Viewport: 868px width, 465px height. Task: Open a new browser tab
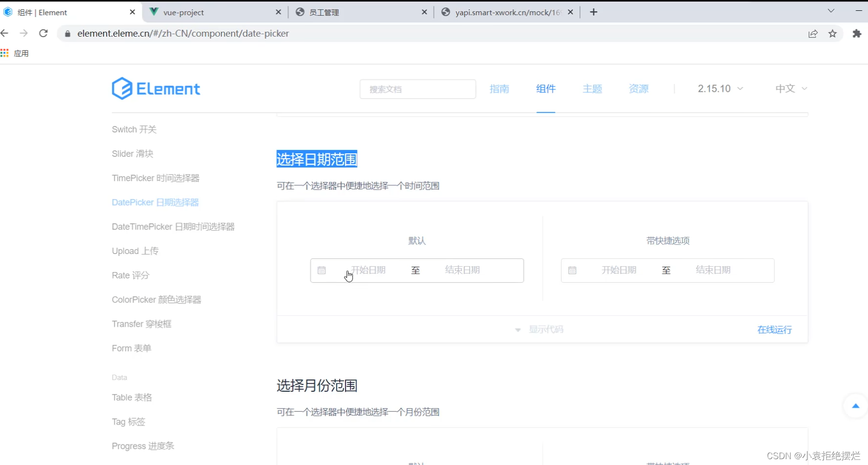coord(594,12)
